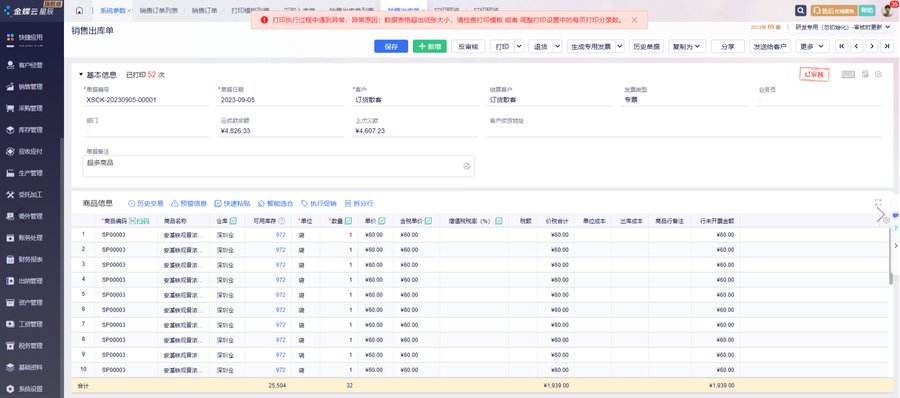900x398 pixels.
Task: Click the 售后在线服务 button in header
Action: click(834, 10)
